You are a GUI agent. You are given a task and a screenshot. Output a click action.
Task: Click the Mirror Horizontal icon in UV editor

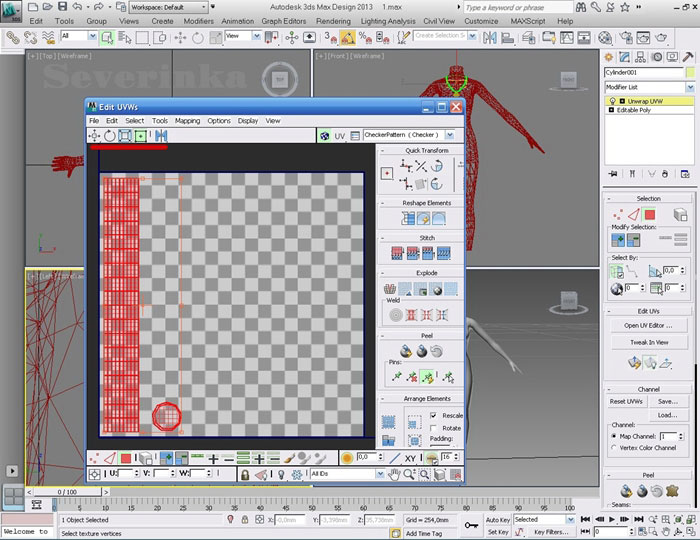pos(160,135)
